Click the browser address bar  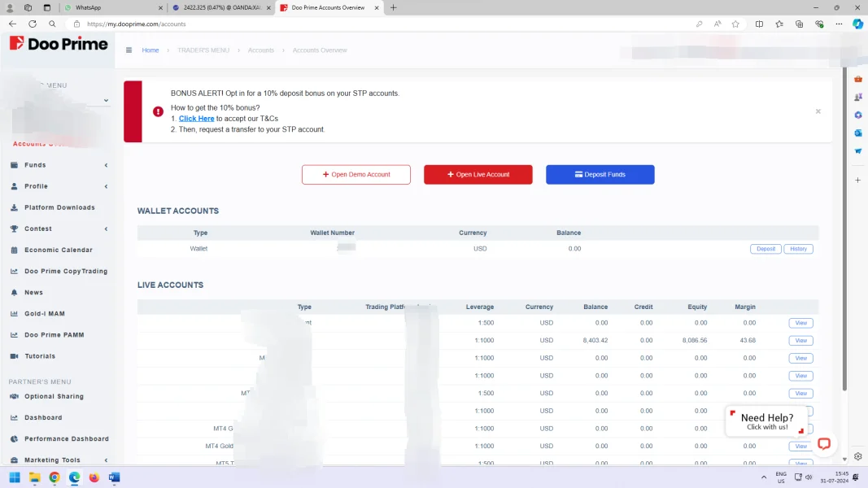click(366, 24)
